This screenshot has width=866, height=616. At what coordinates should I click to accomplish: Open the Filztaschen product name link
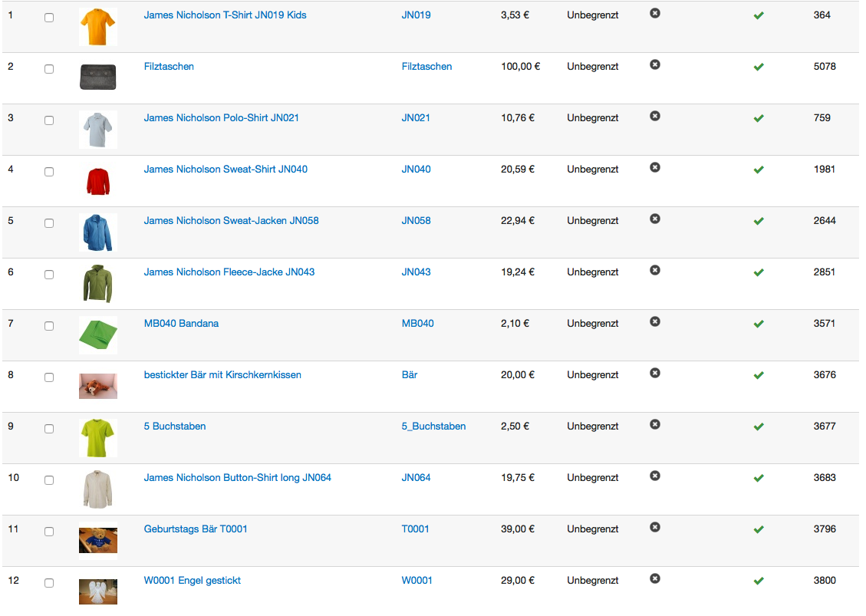pos(169,66)
